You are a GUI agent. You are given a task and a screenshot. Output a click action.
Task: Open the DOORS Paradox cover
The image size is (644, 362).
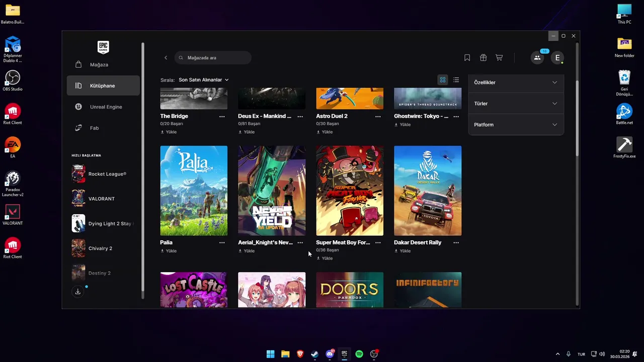[350, 290]
